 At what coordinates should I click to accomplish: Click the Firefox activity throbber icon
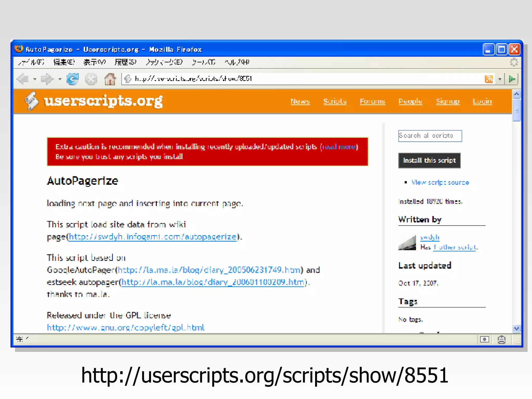click(x=514, y=62)
